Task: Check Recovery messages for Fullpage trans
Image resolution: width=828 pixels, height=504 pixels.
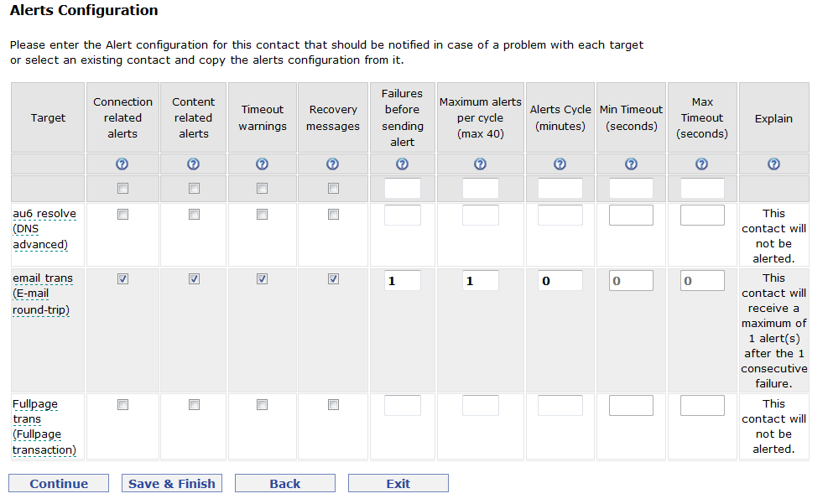Action: pyautogui.click(x=333, y=405)
